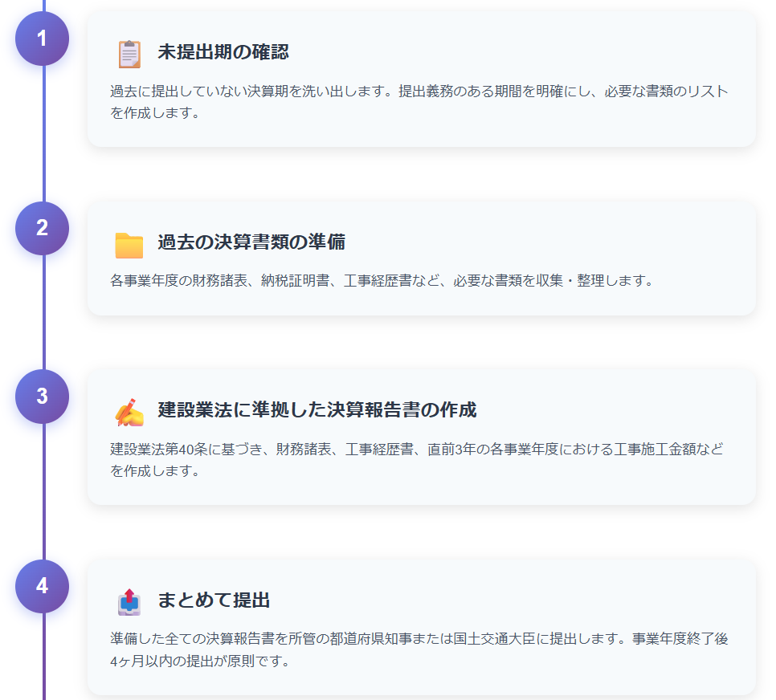Viewport: 776px width, 700px height.
Task: Select the step 2 number circle
Action: point(43,228)
